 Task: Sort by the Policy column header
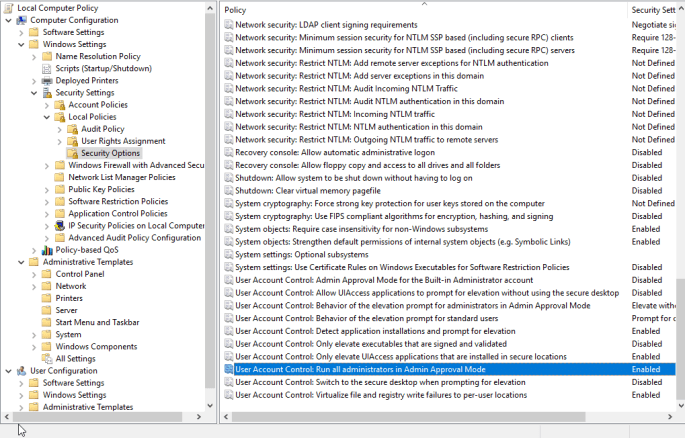[400, 9]
